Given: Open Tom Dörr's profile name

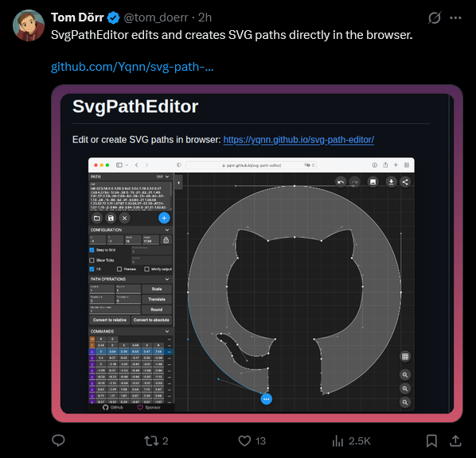Looking at the screenshot, I should click(x=77, y=17).
